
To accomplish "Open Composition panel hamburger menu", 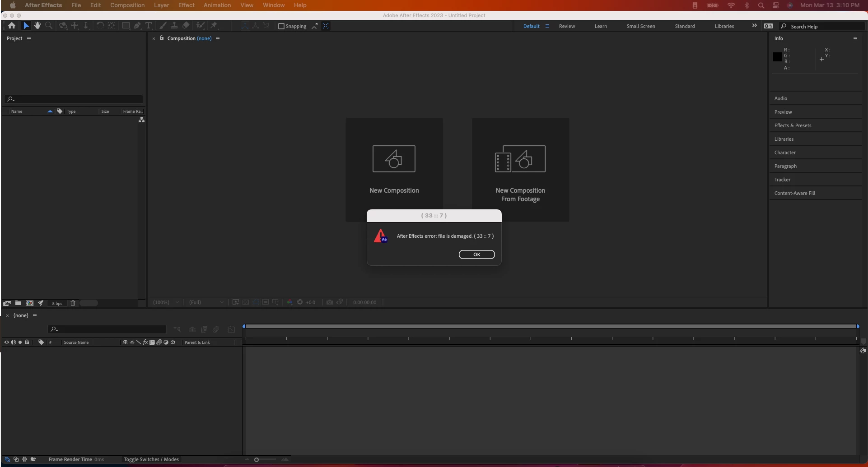I will click(218, 38).
